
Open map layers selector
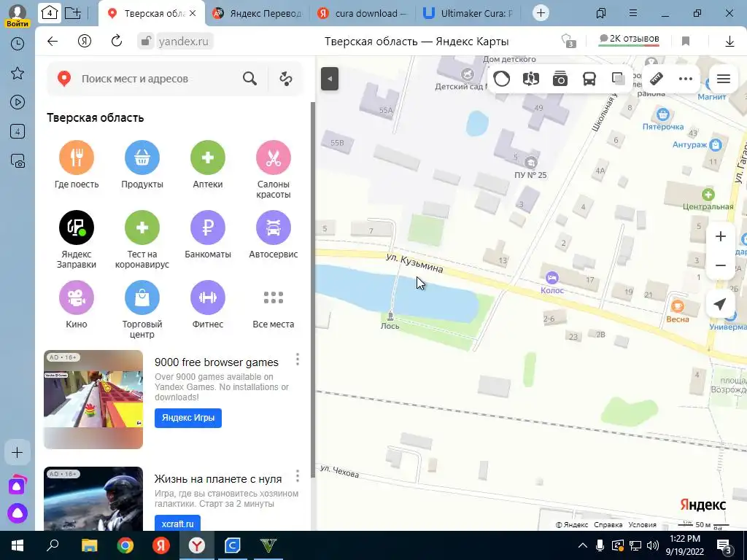pyautogui.click(x=619, y=79)
